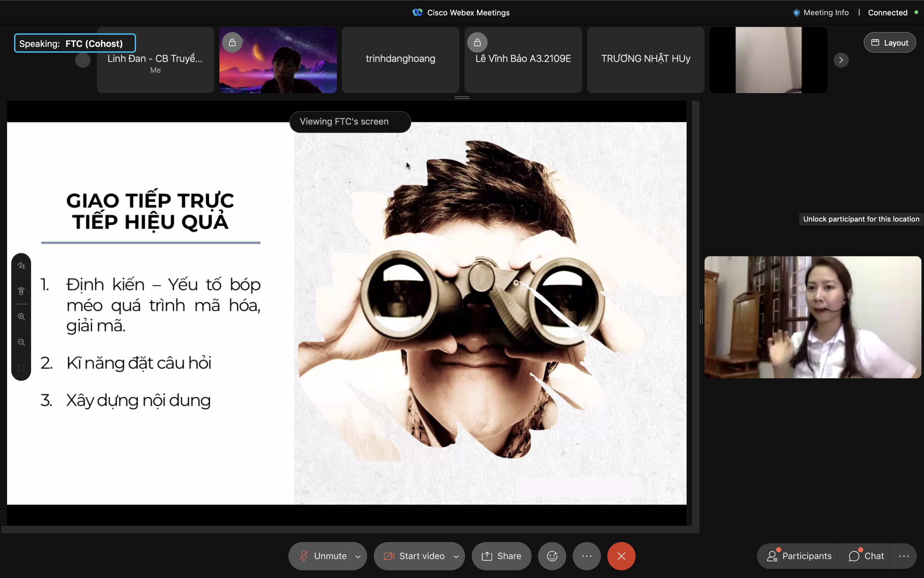Click slide item Kĩ năng đặt câu hỏi

point(139,363)
